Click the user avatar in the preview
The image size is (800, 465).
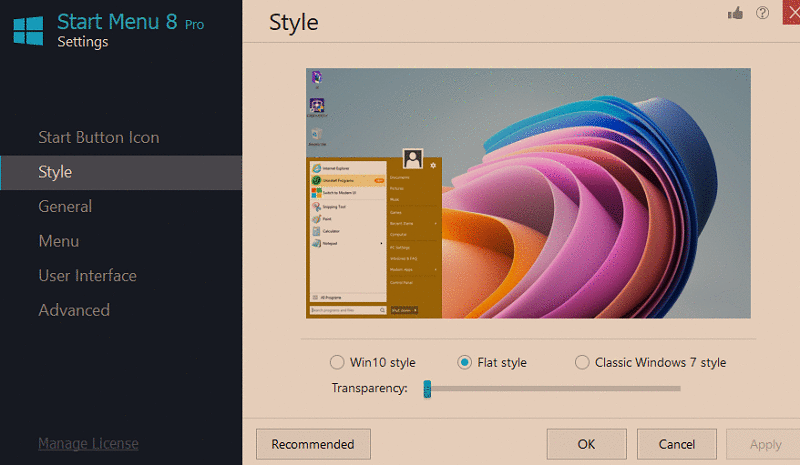[412, 158]
